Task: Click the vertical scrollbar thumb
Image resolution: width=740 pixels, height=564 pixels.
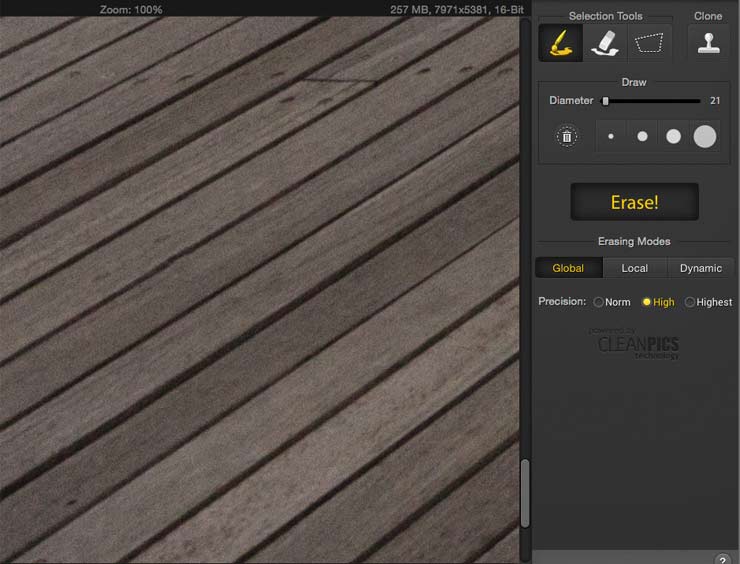Action: click(525, 493)
